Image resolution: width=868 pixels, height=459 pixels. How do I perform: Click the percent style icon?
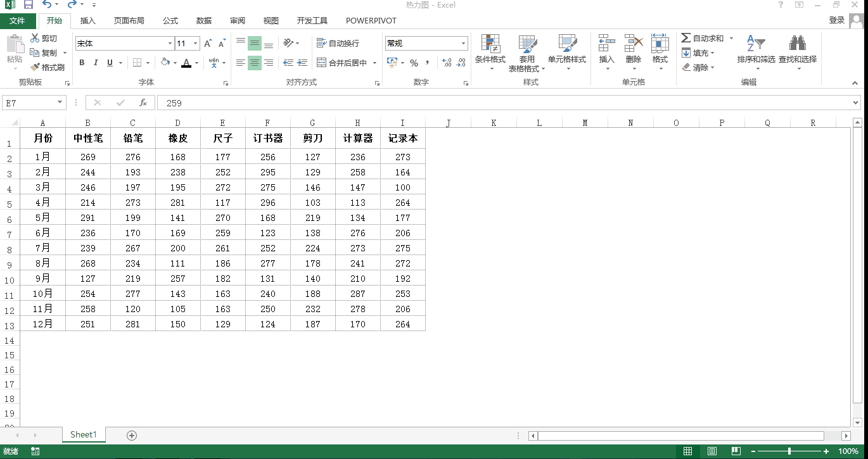(414, 63)
